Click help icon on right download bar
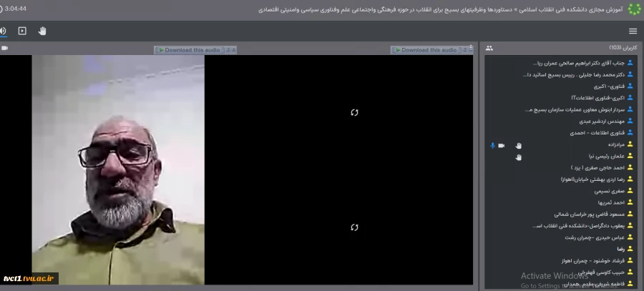 (465, 50)
